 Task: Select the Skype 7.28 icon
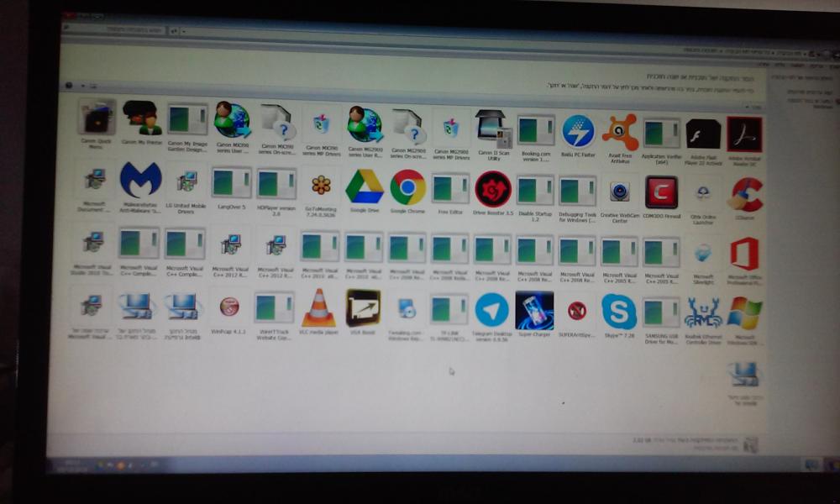pyautogui.click(x=619, y=312)
